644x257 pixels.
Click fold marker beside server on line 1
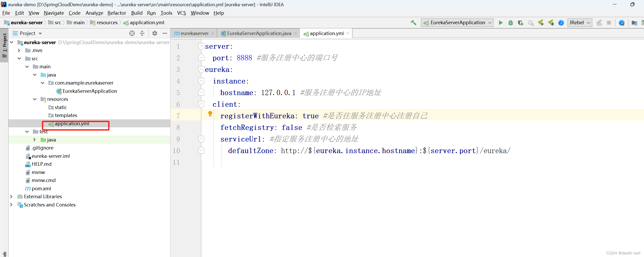201,46
